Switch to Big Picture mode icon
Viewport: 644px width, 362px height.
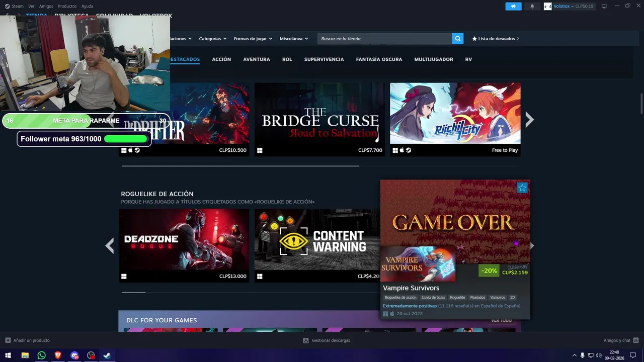(x=604, y=6)
